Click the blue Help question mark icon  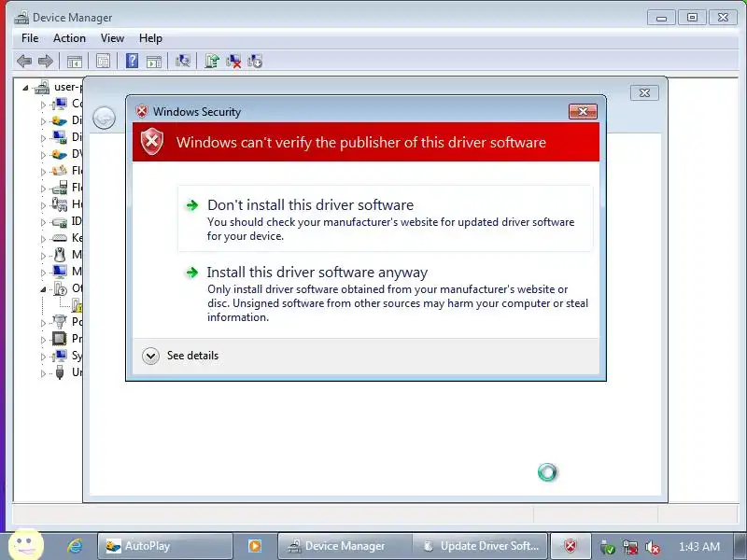(132, 61)
